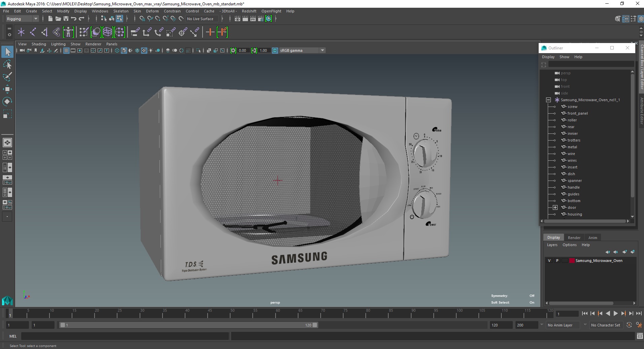This screenshot has width=644, height=349.
Task: Open animation preferences icon
Action: (639, 325)
